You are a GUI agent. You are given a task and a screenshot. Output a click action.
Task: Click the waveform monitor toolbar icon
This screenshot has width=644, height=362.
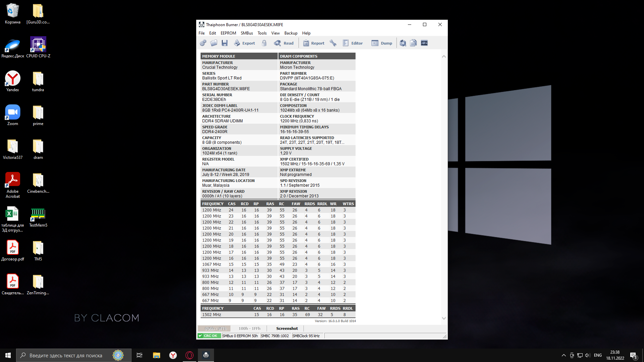point(424,43)
